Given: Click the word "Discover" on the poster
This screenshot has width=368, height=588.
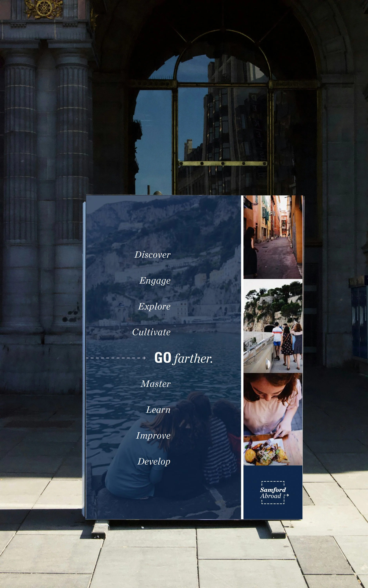Looking at the screenshot, I should tap(153, 255).
